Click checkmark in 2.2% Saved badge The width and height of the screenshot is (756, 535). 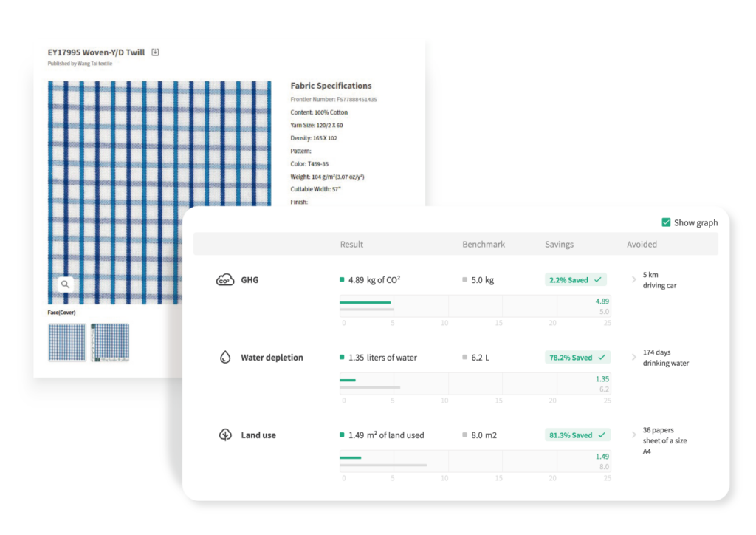coord(599,280)
